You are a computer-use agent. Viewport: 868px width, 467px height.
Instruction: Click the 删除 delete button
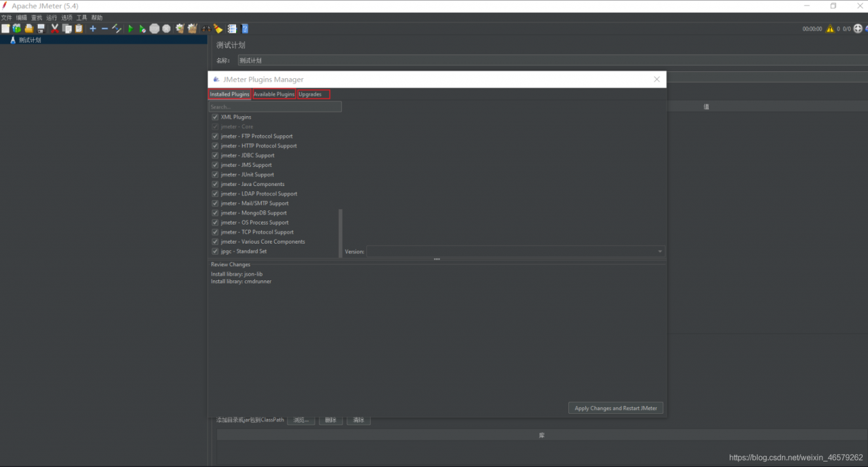click(330, 420)
